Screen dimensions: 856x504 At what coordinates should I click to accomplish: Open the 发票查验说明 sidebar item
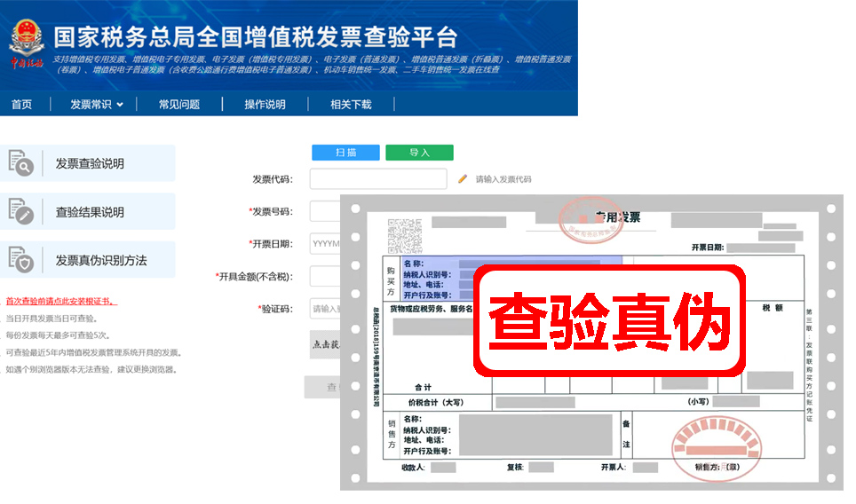coord(87,163)
